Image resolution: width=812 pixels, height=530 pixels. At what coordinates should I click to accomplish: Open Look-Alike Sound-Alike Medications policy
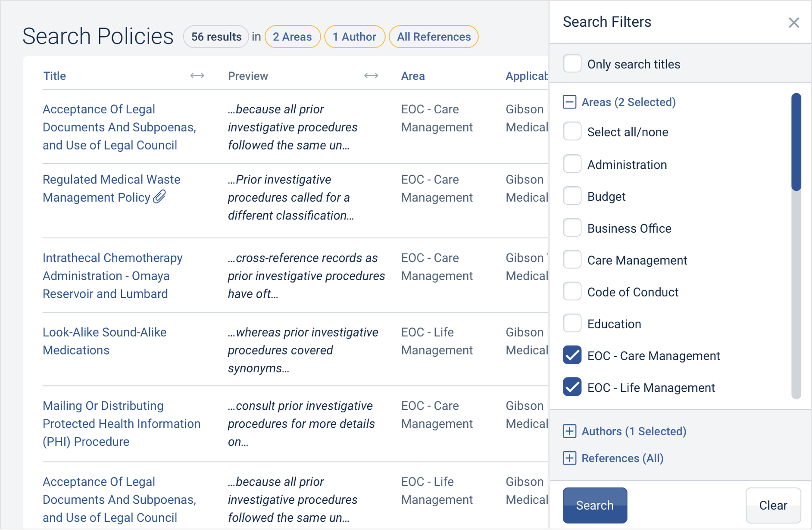(104, 341)
